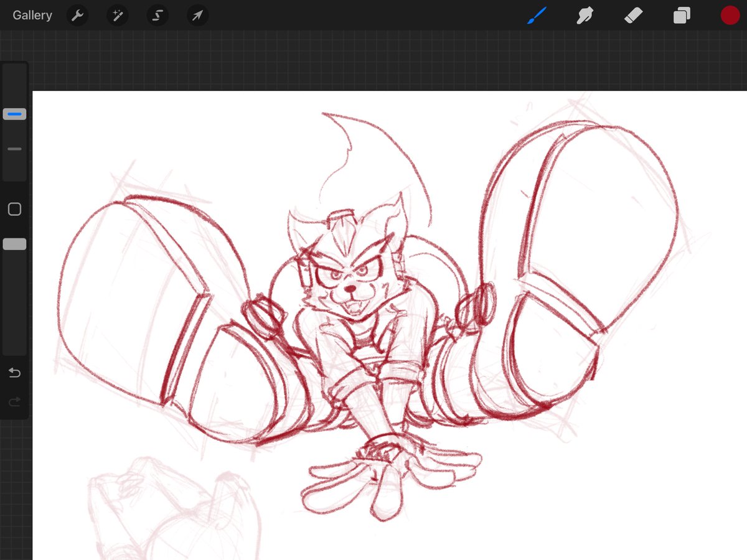Viewport: 747px width, 560px height.
Task: Undo the last stroke
Action: tap(14, 373)
